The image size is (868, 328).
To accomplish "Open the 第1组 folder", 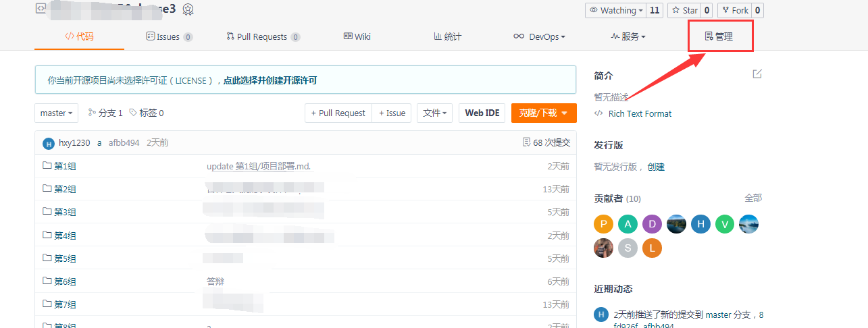I will click(65, 166).
